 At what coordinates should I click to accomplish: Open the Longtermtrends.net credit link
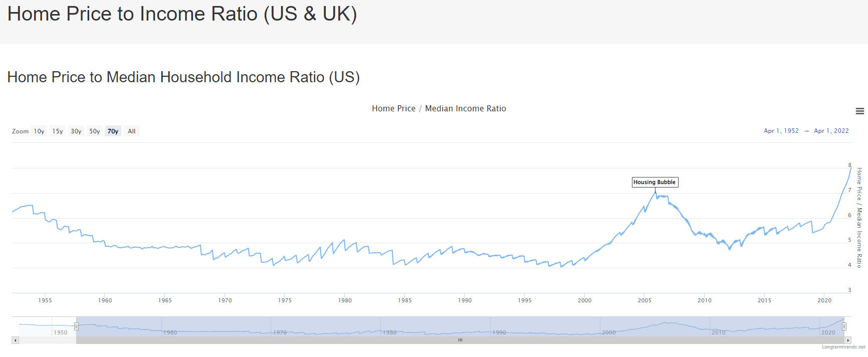pos(843,347)
